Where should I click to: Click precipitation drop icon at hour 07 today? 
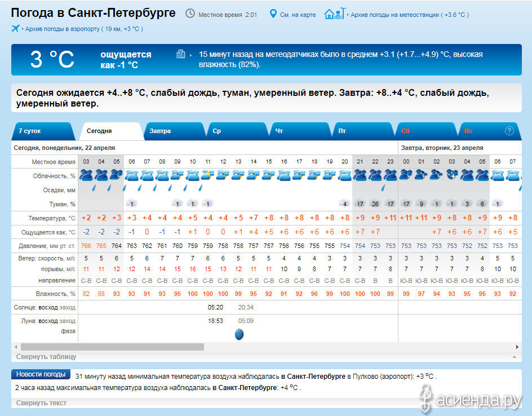[x=139, y=188]
